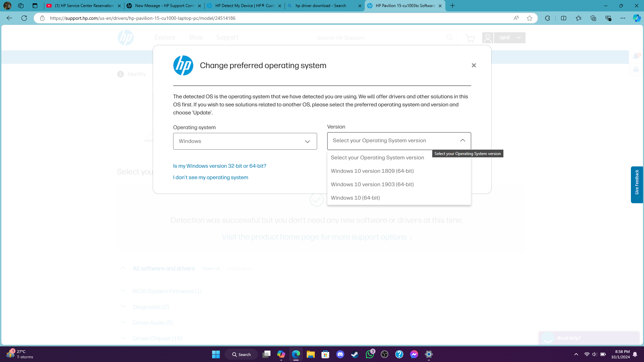Switch to HP Service Center Reservation tab
This screenshot has width=644, height=362.
point(83,6)
